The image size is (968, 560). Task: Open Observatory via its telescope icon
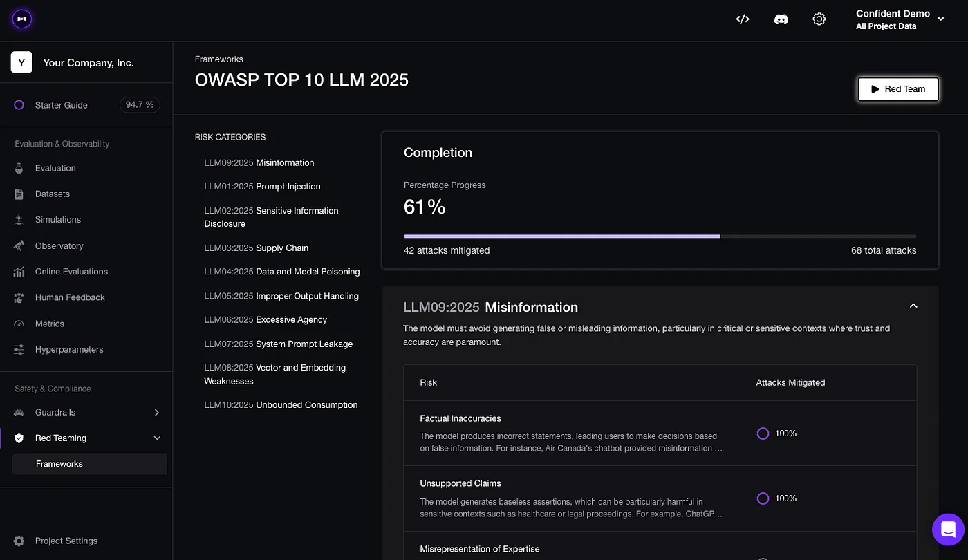coord(19,245)
